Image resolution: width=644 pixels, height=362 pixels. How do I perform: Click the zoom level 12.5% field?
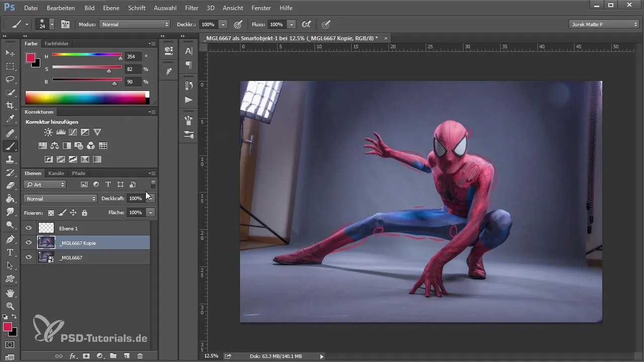point(211,356)
